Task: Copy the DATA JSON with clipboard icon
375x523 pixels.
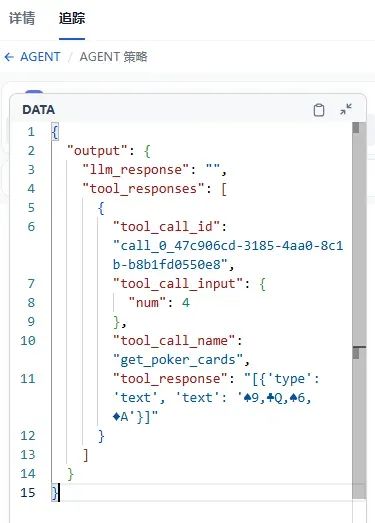Action: [x=319, y=110]
